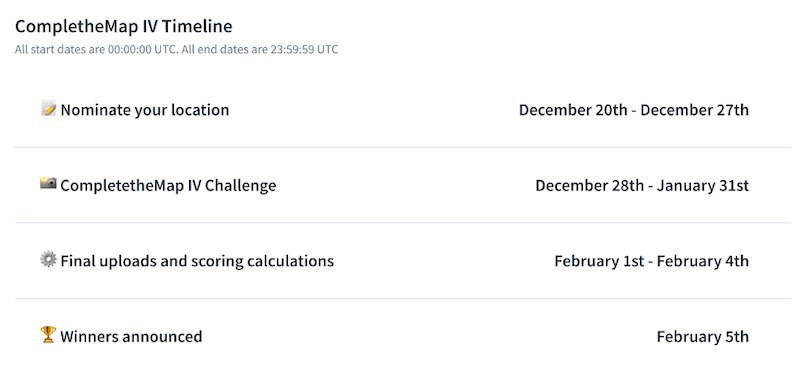The height and width of the screenshot is (367, 800).
Task: Click the divider line above Winners announced
Action: [403, 299]
